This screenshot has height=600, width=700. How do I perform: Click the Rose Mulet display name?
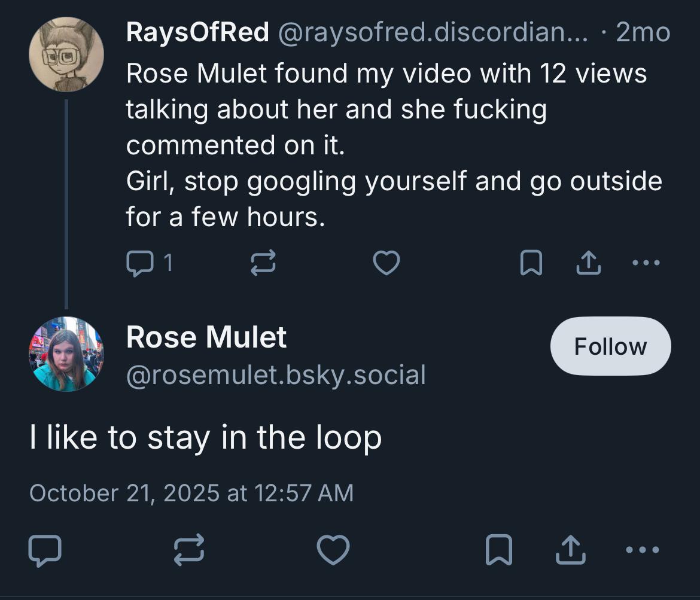coord(206,337)
